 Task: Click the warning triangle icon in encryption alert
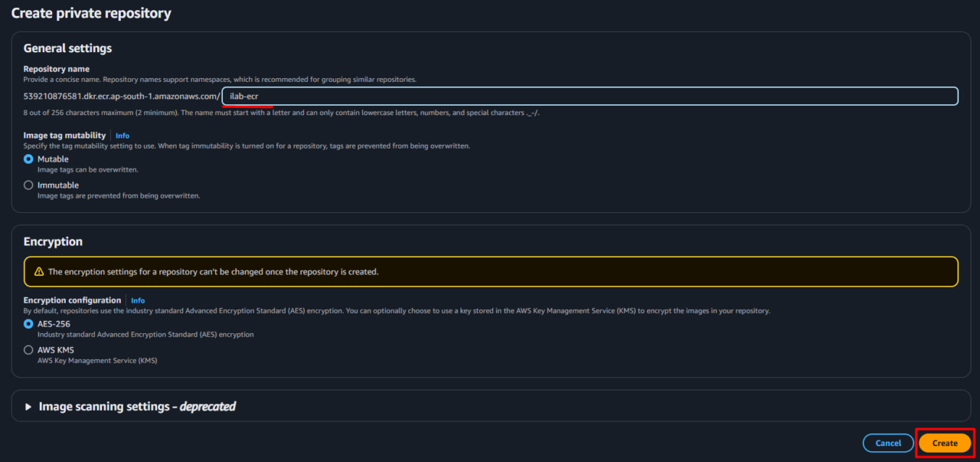click(38, 271)
